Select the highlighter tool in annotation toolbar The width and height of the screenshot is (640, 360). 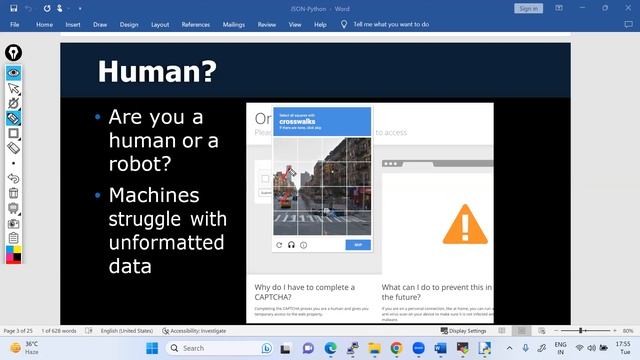13,118
